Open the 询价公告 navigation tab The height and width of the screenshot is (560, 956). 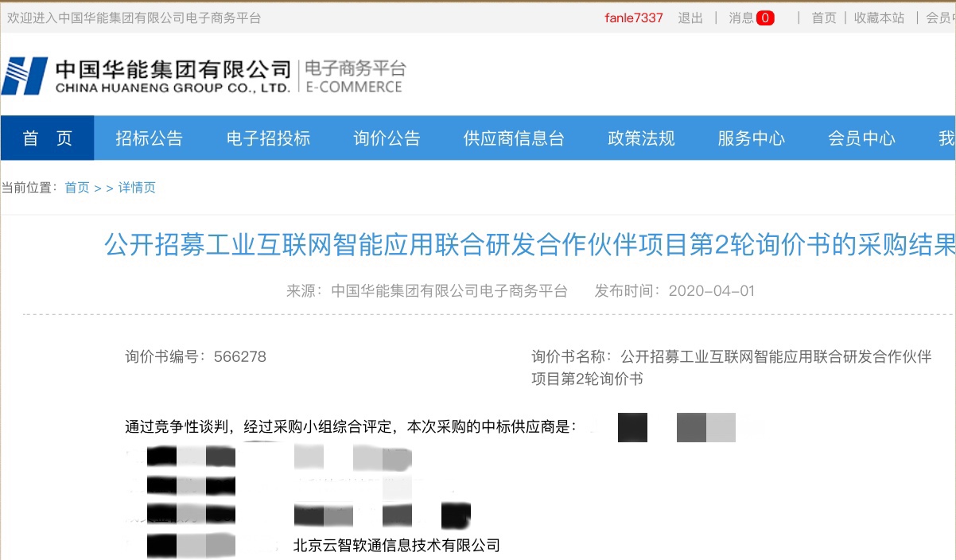tap(387, 138)
